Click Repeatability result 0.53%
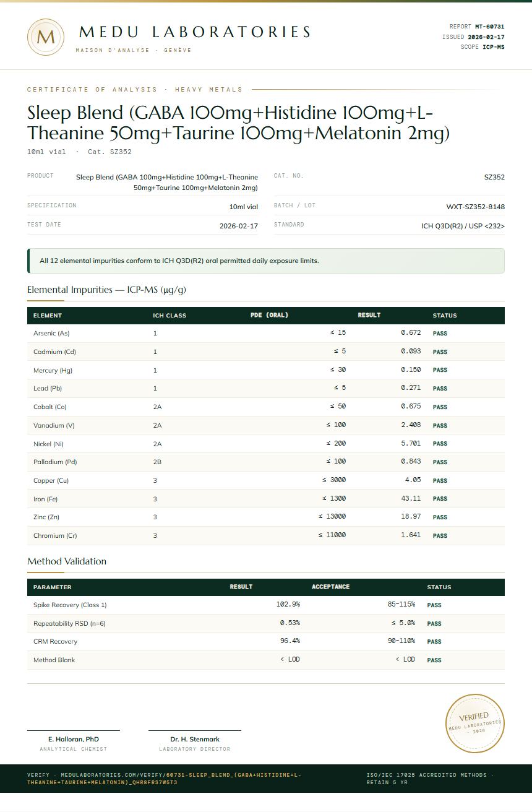The image size is (532, 812). (x=290, y=623)
